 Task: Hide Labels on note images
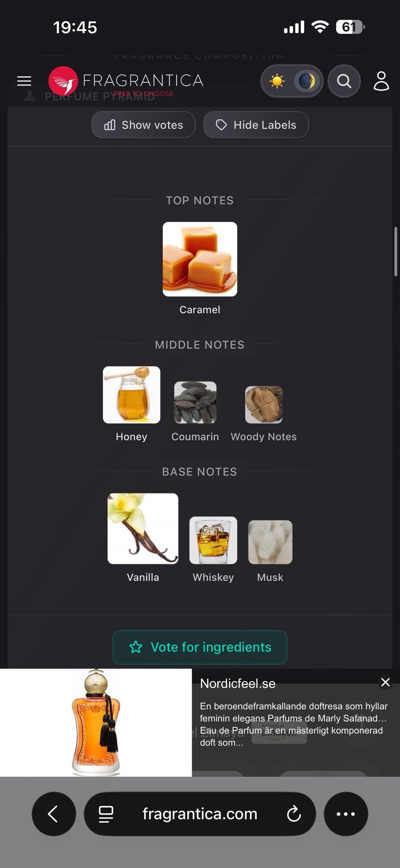click(x=256, y=125)
